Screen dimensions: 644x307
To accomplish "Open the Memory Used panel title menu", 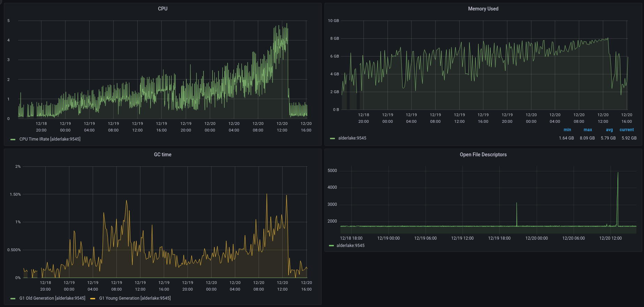I will [x=483, y=9].
